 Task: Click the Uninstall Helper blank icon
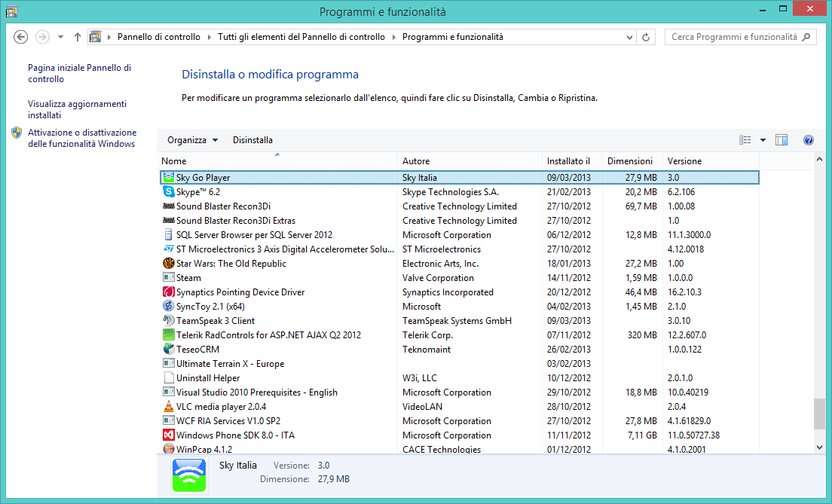(x=168, y=377)
